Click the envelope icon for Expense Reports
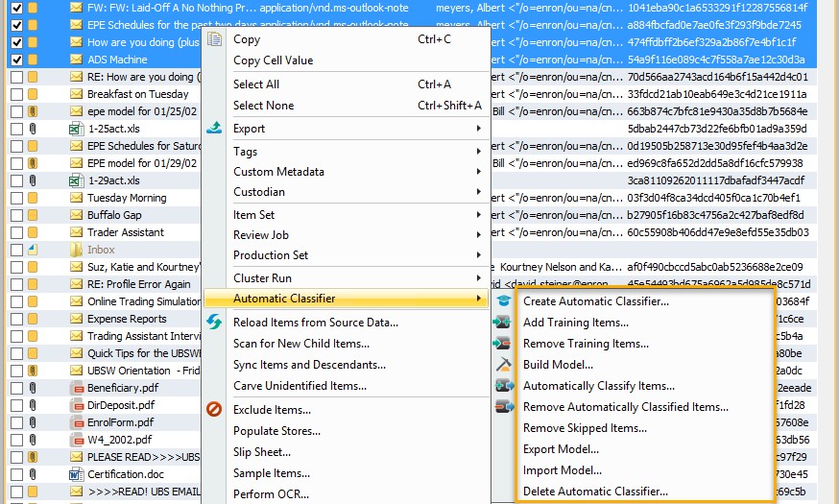The width and height of the screenshot is (839, 504). [77, 319]
